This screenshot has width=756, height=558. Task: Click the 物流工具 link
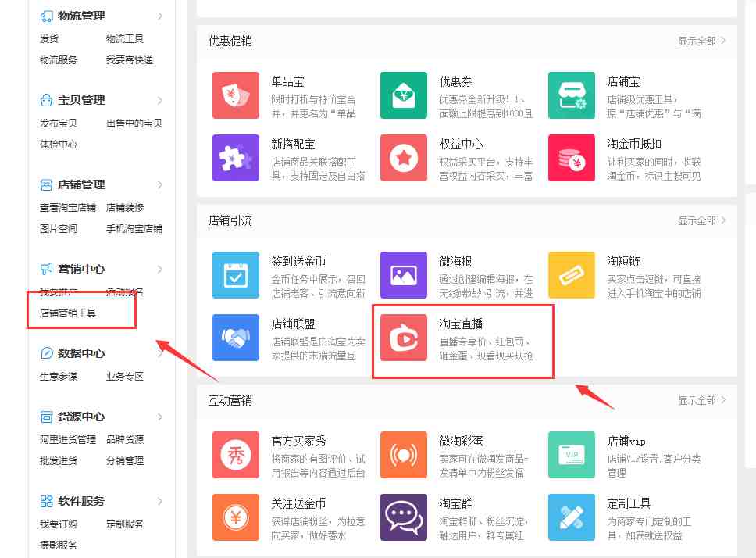coord(125,38)
